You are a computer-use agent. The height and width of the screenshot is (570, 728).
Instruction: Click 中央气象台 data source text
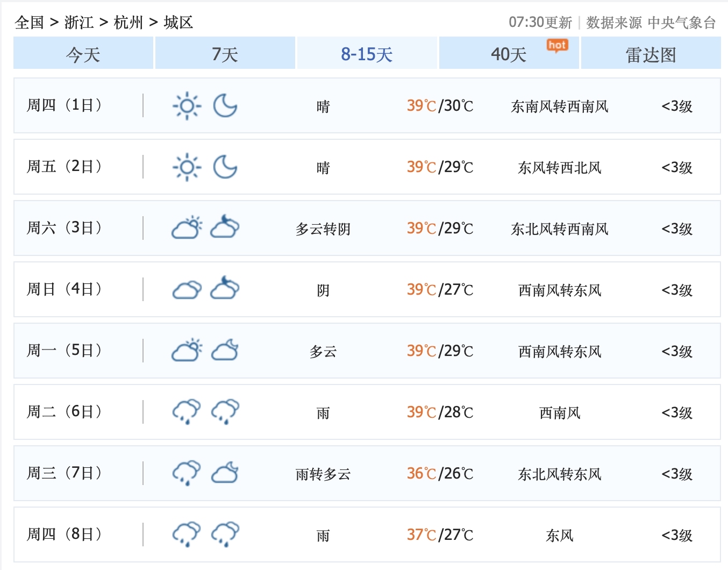point(682,23)
